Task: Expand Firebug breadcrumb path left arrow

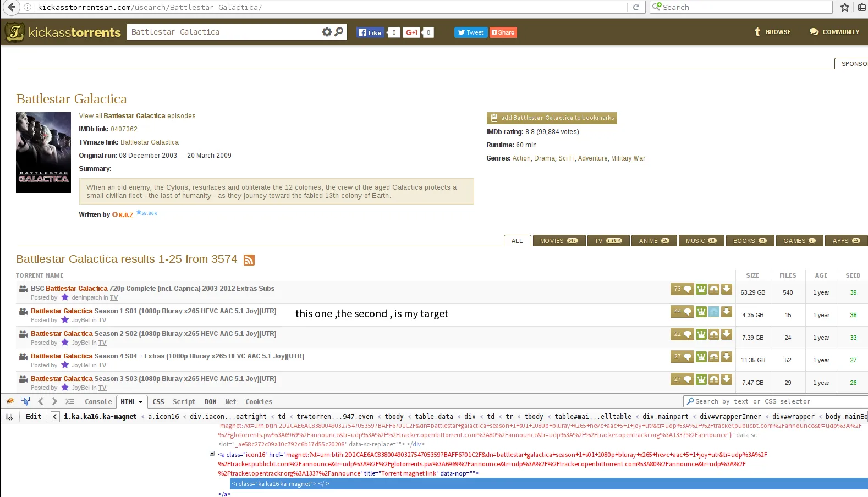Action: pyautogui.click(x=55, y=417)
